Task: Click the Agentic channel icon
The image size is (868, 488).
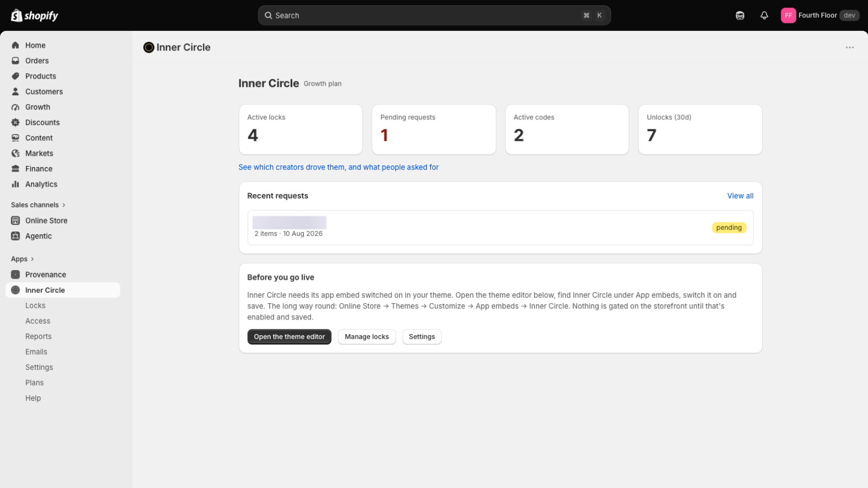Action: click(x=15, y=236)
